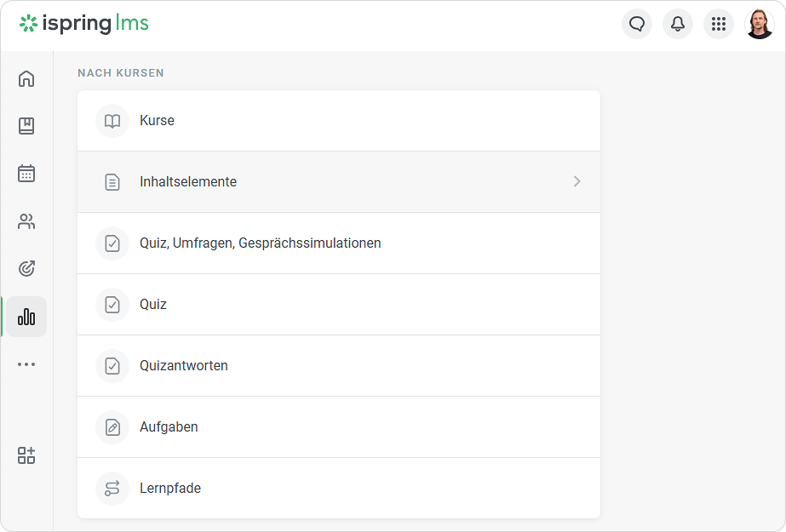Viewport: 786px width, 532px height.
Task: Open the calendar icon in sidebar
Action: pos(26,174)
